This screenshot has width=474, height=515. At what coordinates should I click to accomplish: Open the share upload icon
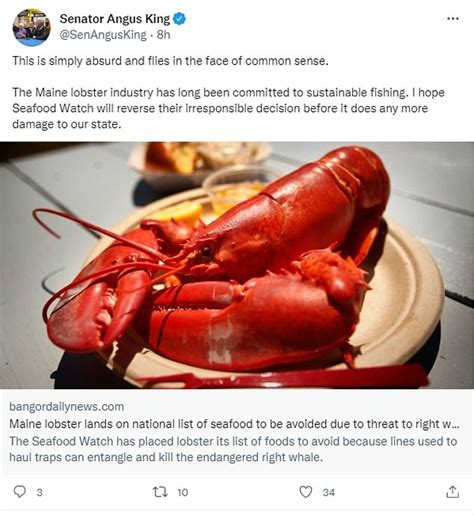point(452,492)
